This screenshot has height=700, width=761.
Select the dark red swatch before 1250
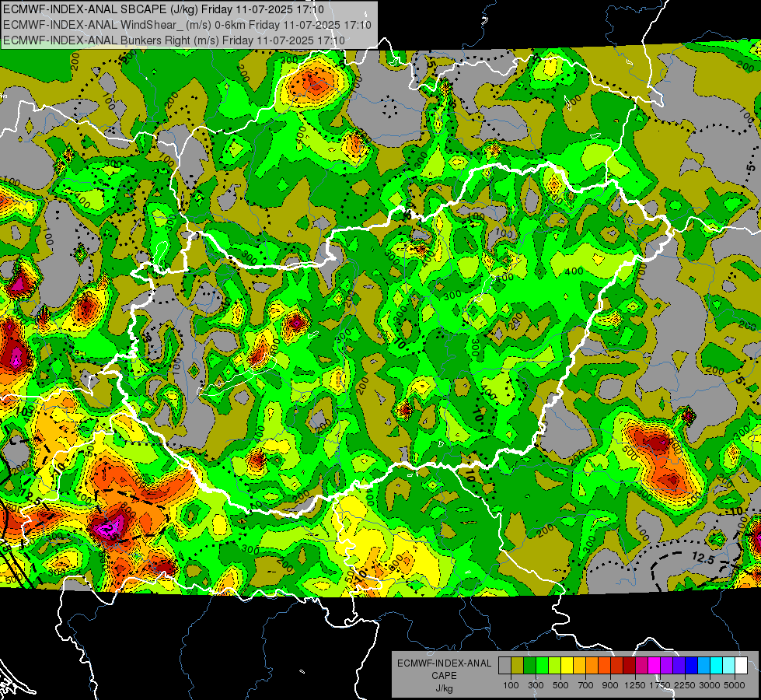pos(630,665)
